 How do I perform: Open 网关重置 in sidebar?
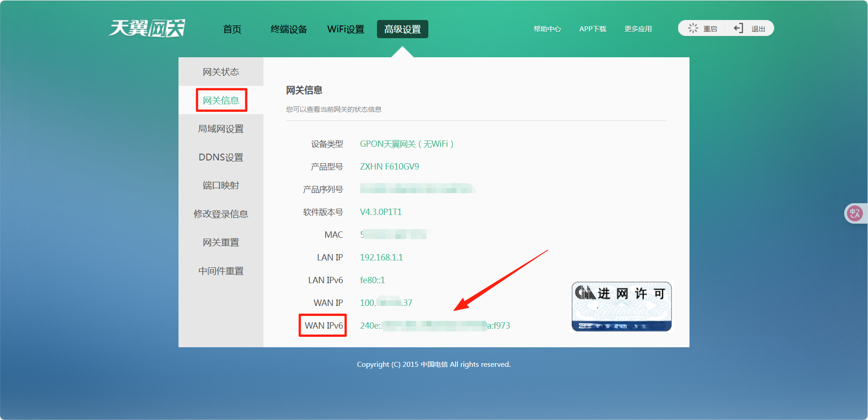221,242
